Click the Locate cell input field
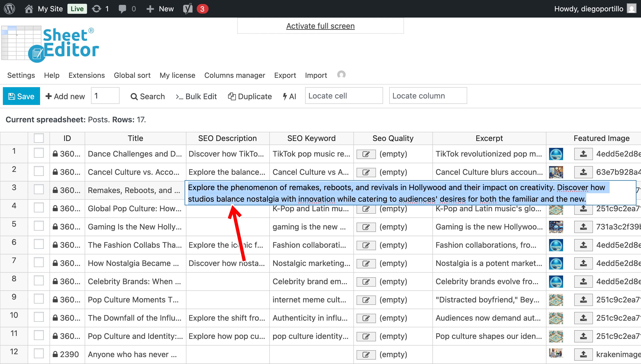The width and height of the screenshot is (641, 364). tap(344, 96)
